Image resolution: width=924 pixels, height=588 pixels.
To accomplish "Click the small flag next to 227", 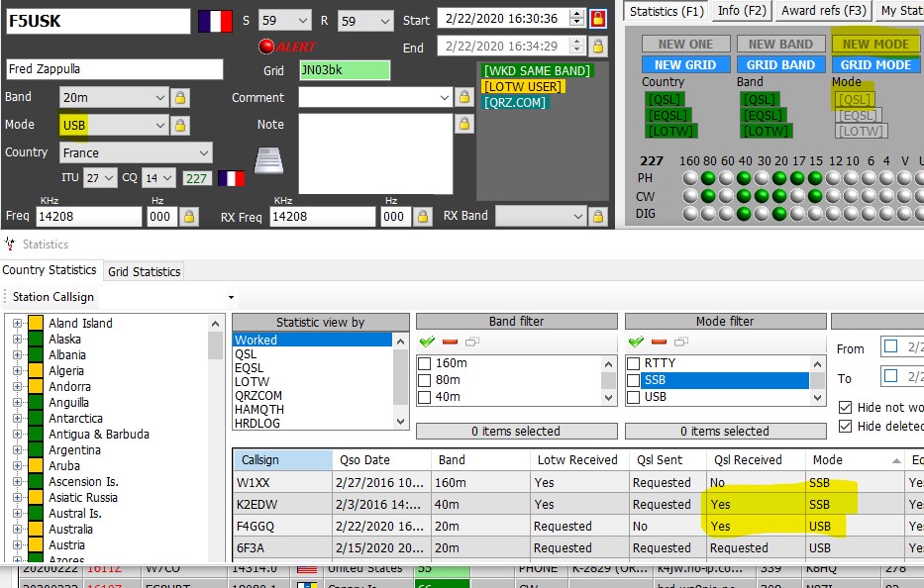I will (x=231, y=178).
